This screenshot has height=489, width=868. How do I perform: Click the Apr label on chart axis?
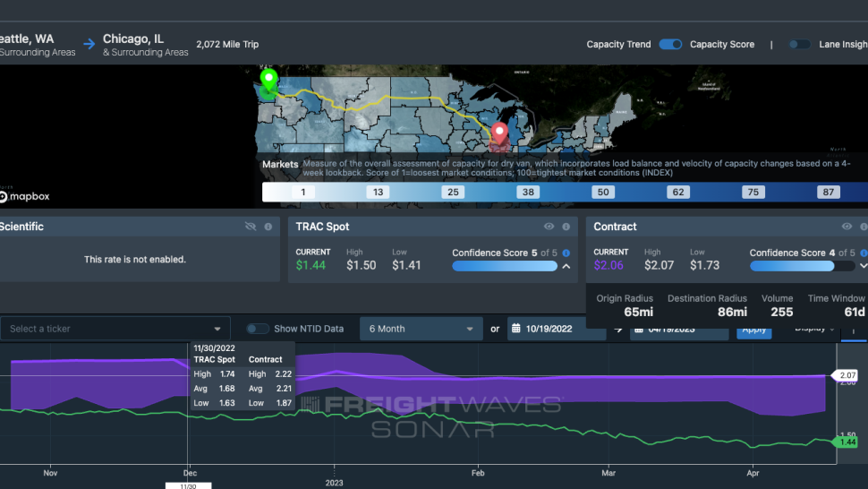pos(753,473)
